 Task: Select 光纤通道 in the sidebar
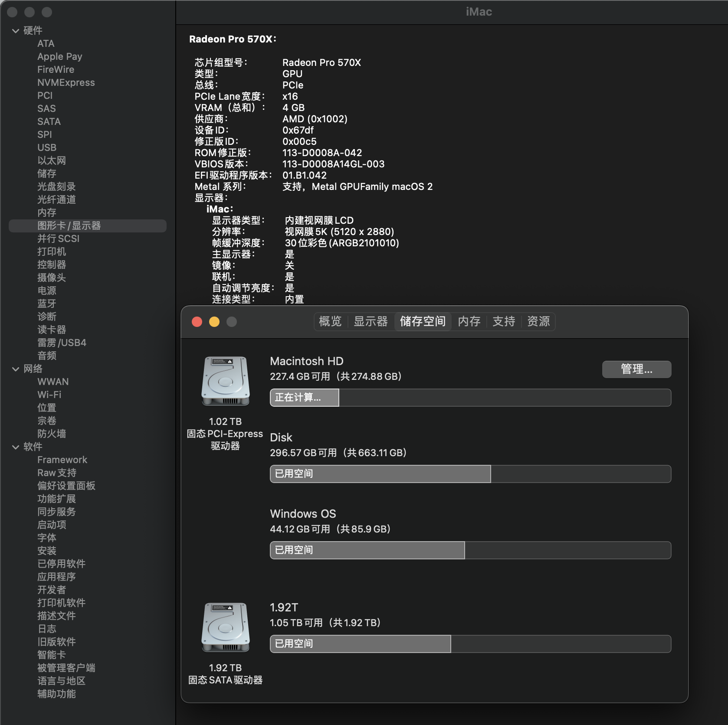click(56, 200)
